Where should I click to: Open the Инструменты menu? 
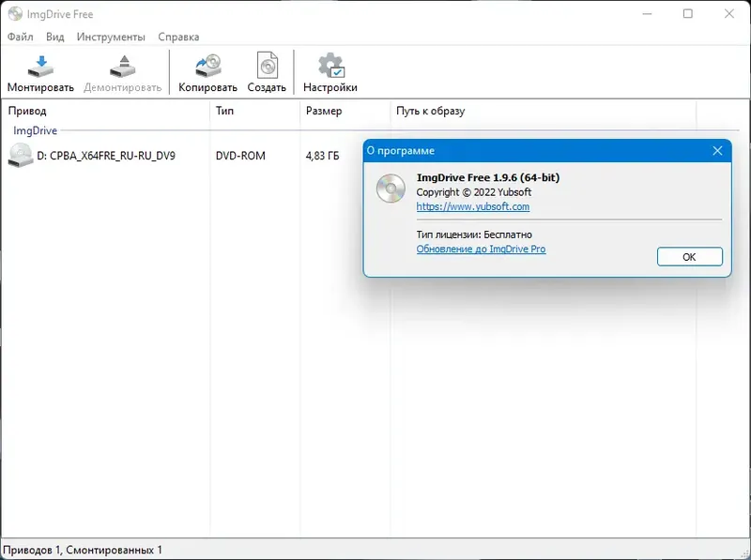pos(111,37)
